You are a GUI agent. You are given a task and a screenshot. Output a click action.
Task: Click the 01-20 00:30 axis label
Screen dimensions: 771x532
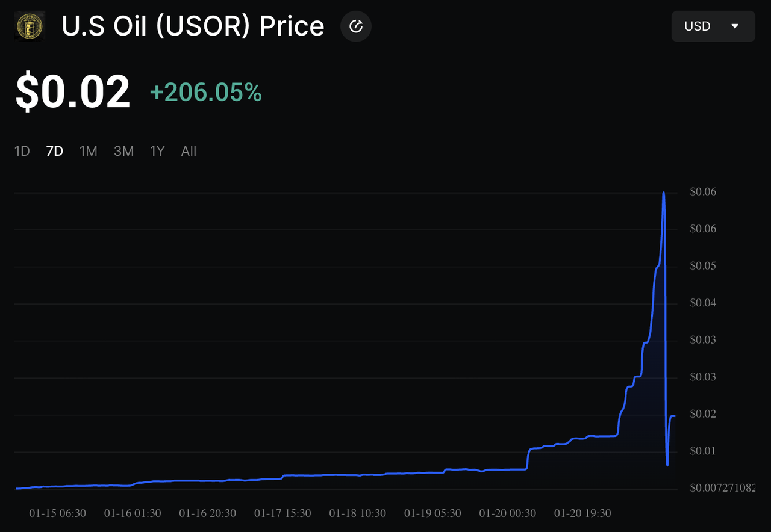tap(508, 513)
